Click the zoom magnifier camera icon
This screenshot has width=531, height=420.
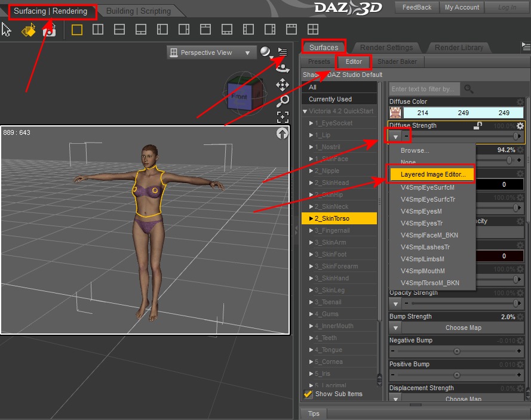click(283, 101)
